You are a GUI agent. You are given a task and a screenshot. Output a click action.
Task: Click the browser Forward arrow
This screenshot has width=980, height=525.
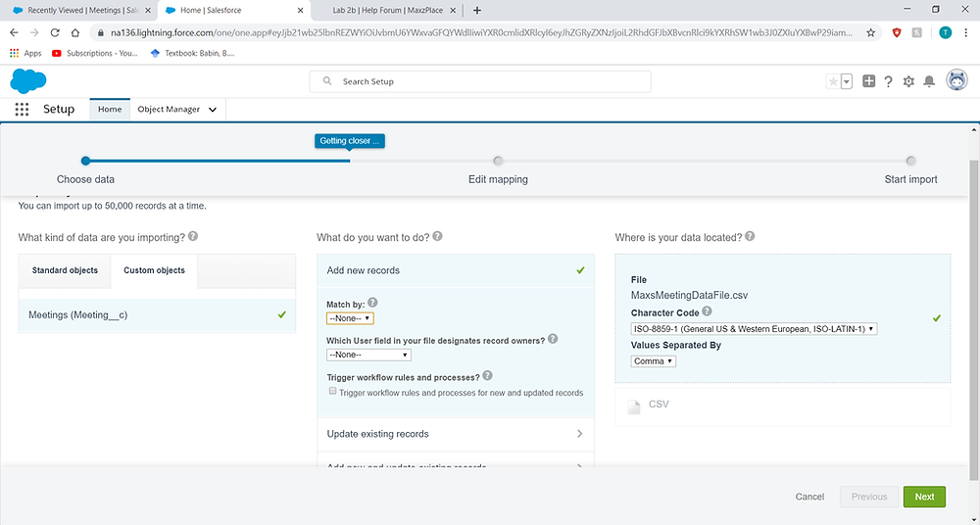coord(34,32)
